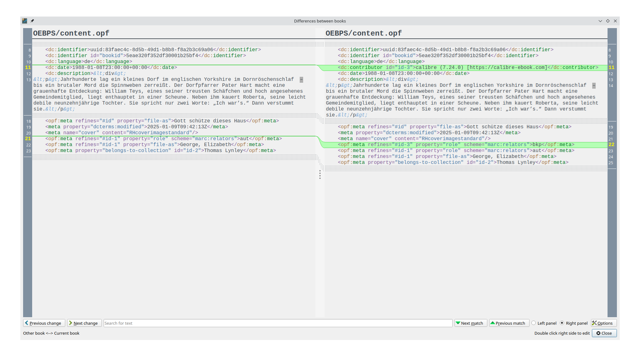
Task: Select the Left panel radio button
Action: click(534, 323)
